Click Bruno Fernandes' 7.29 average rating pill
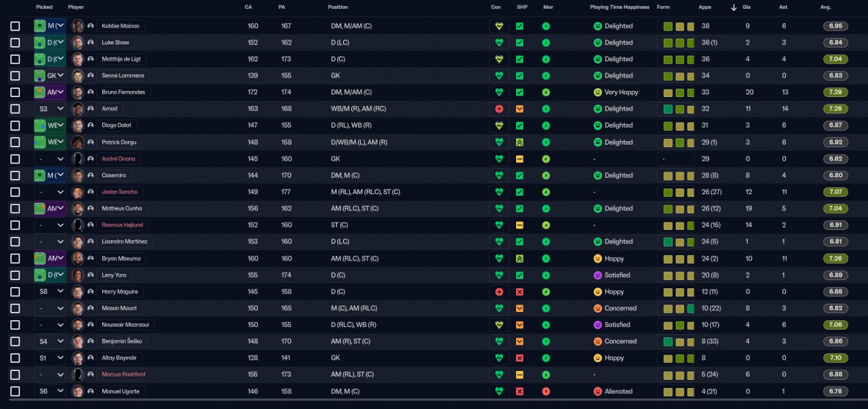 click(835, 92)
